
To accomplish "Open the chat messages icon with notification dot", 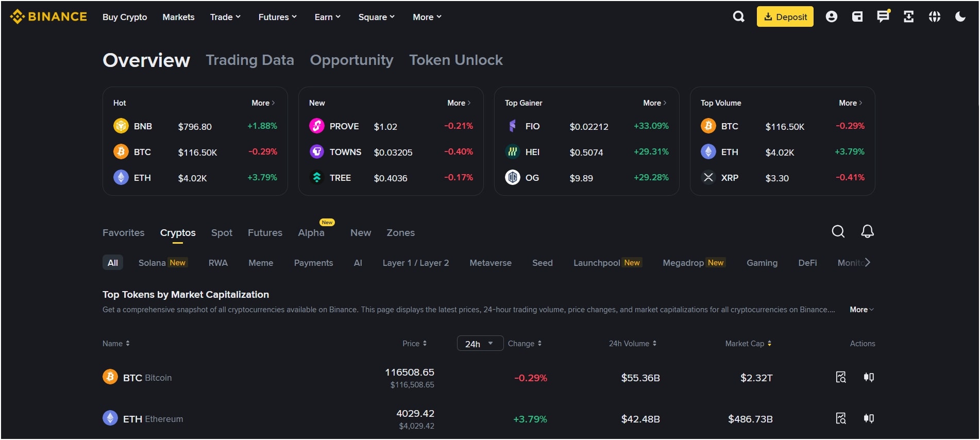I will click(883, 16).
